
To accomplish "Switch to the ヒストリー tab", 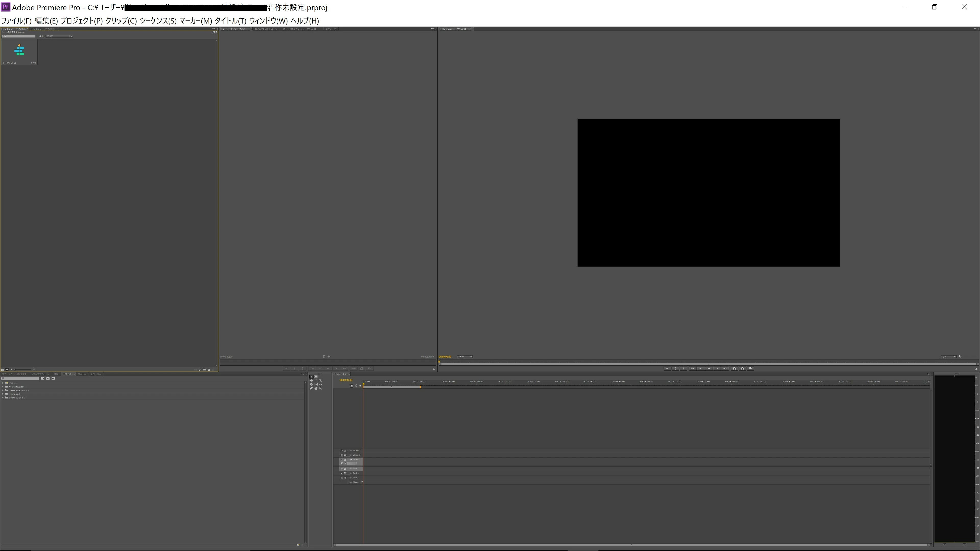I will pos(96,374).
